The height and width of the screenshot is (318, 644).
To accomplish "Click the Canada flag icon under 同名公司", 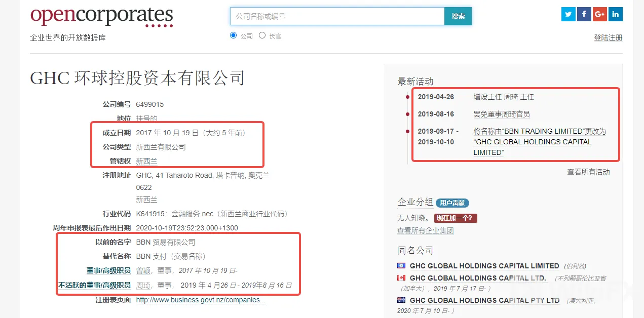I will click(402, 278).
